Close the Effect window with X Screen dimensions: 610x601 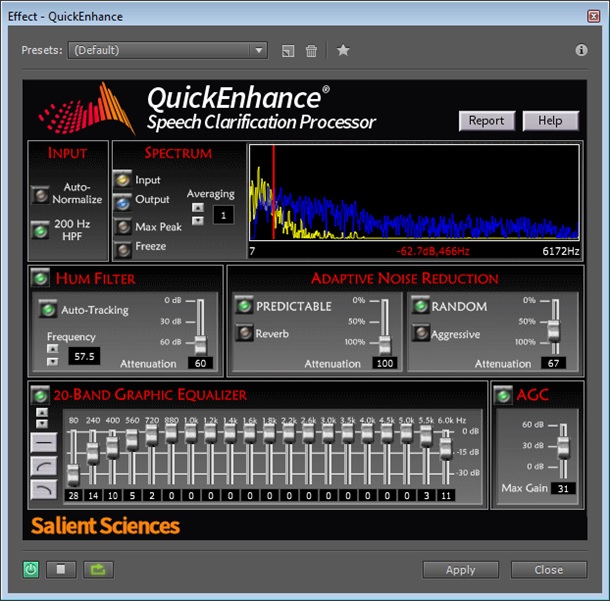(593, 16)
